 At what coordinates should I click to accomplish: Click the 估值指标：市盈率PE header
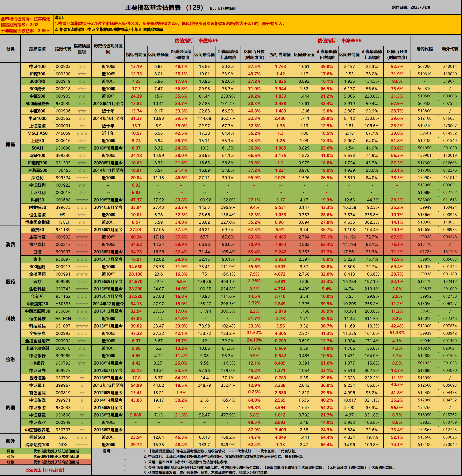coord(196,41)
